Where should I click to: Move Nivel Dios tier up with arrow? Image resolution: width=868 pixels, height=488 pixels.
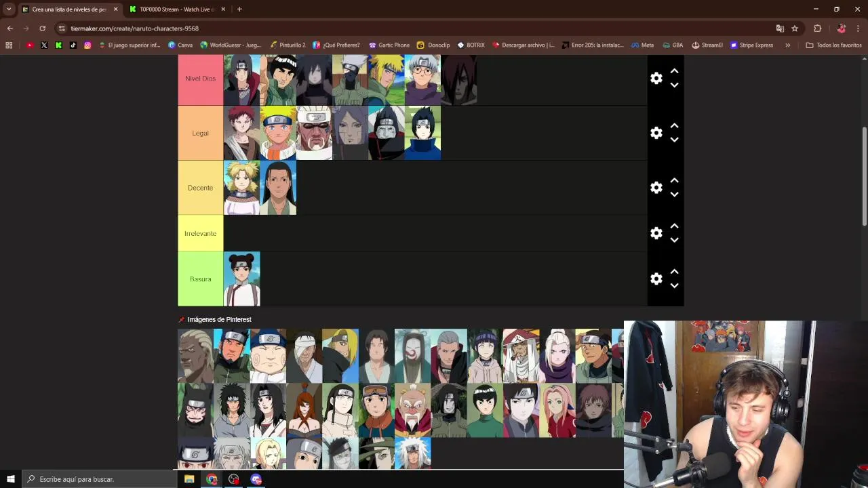(x=674, y=71)
